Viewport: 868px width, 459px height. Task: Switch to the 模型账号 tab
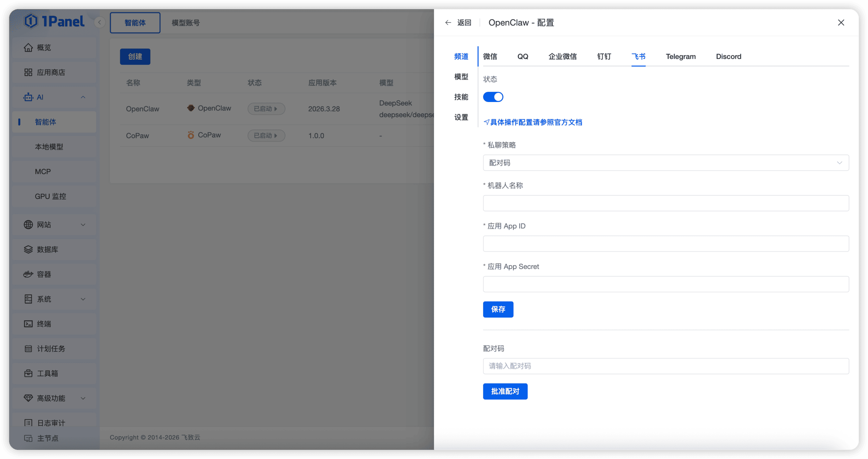(185, 22)
